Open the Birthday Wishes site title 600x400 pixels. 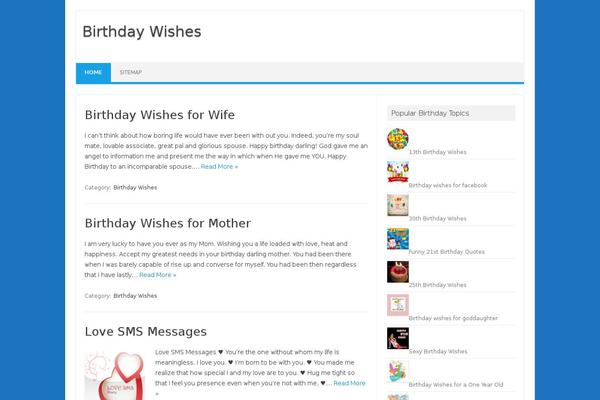(142, 32)
